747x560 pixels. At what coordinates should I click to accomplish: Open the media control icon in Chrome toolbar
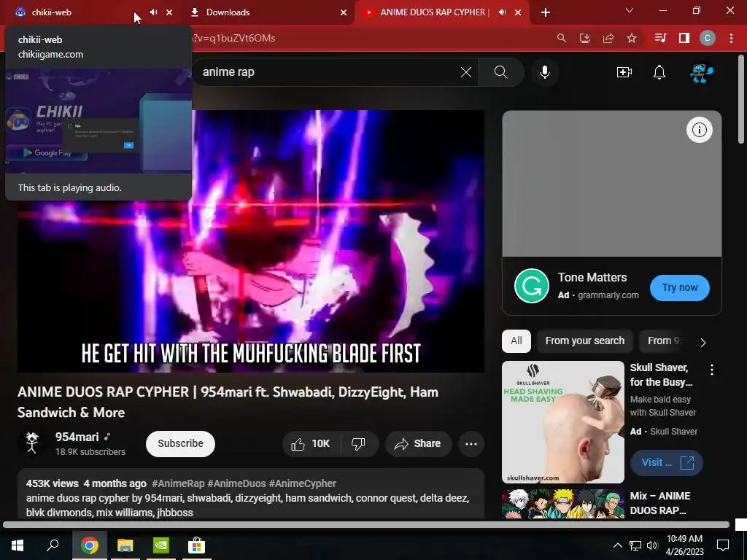tap(660, 38)
